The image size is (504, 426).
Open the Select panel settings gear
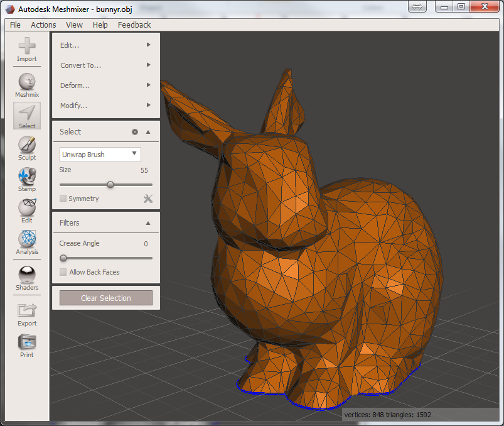click(134, 132)
